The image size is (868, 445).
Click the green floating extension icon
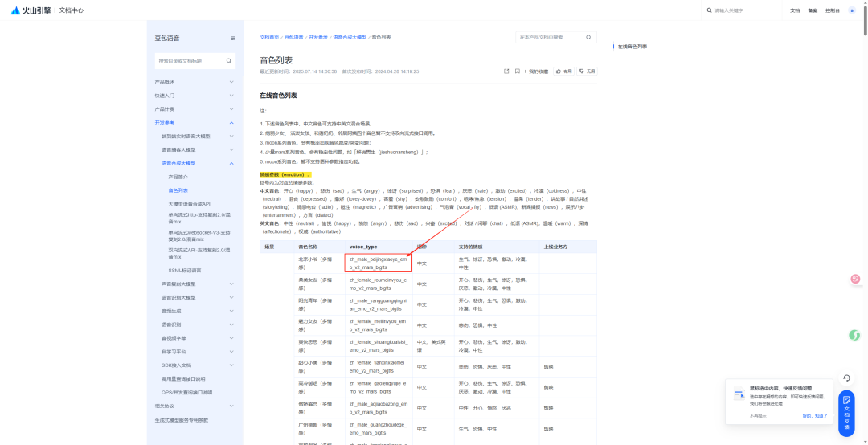click(854, 335)
